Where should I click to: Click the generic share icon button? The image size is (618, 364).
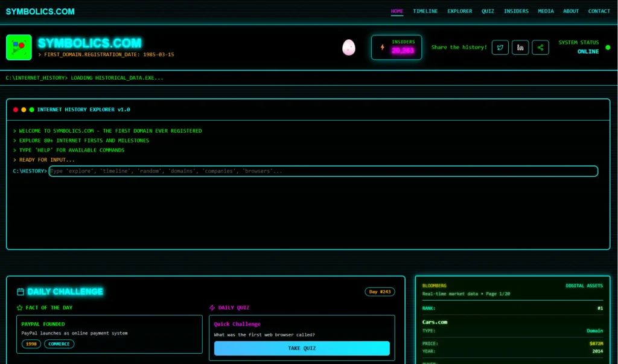tap(540, 47)
